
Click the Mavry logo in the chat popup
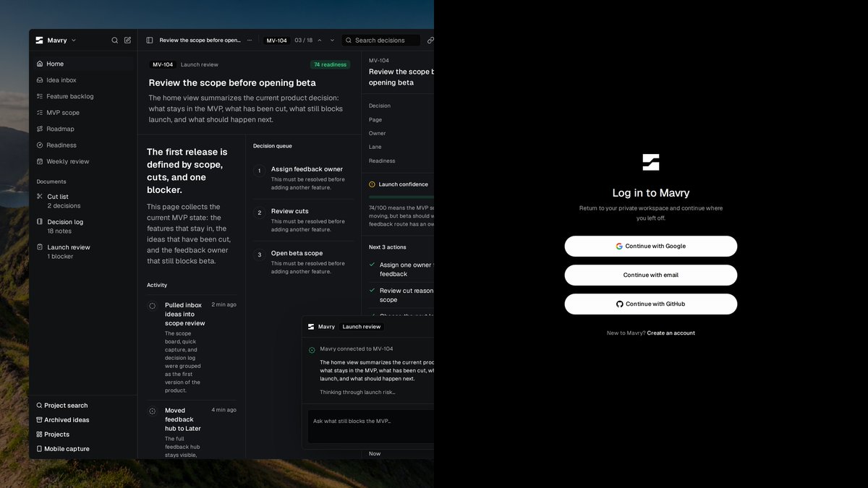click(x=311, y=327)
